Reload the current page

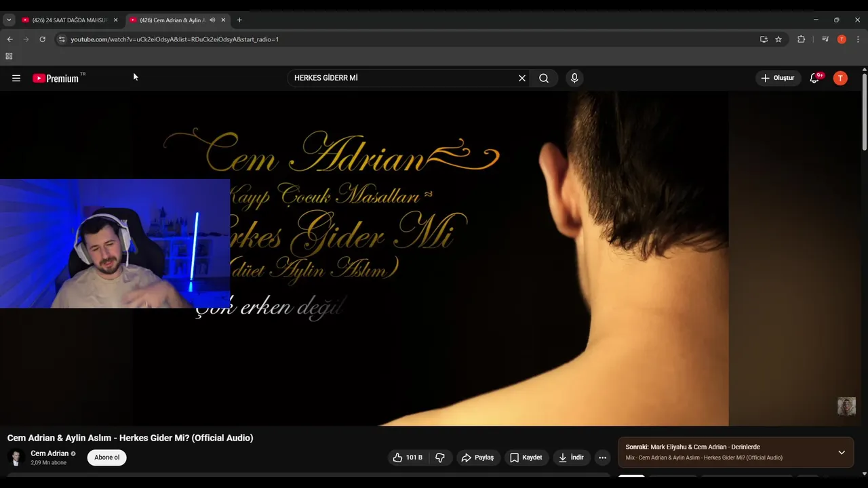coord(42,39)
